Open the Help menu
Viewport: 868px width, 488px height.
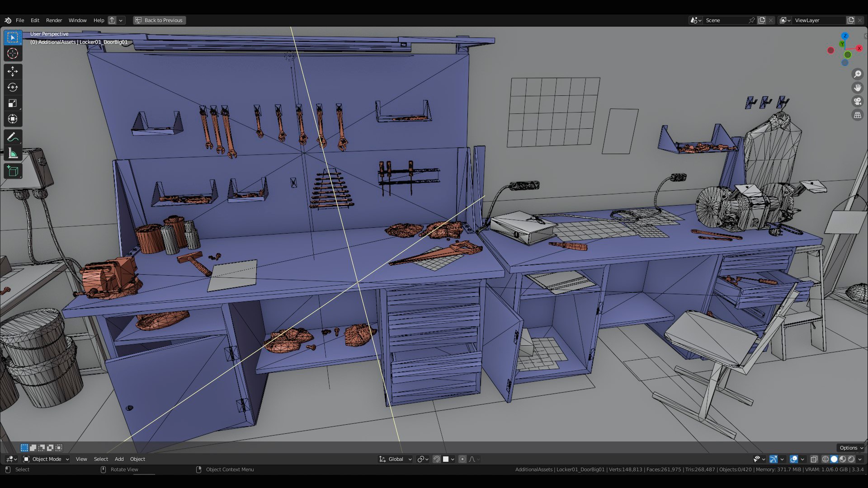[99, 20]
